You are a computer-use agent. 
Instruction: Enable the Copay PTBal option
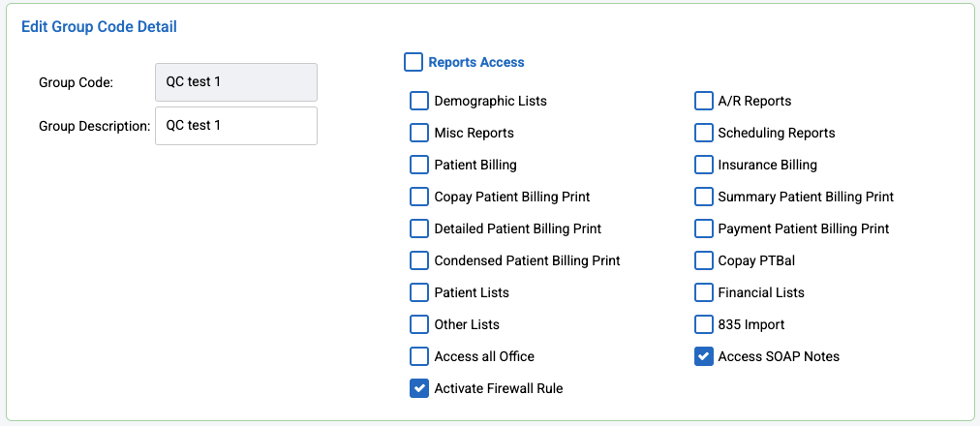click(x=704, y=260)
